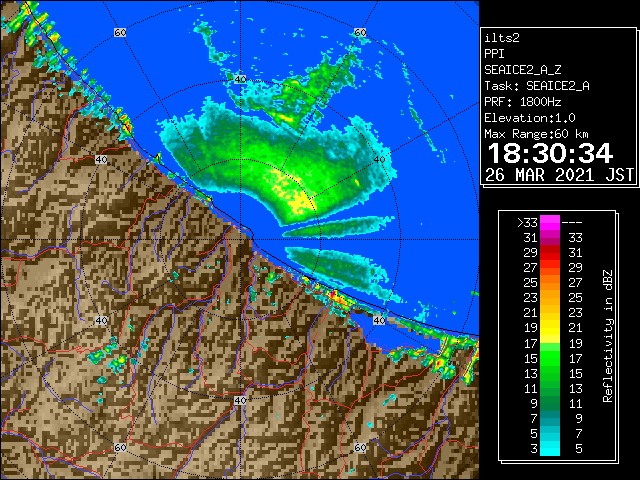Click the magenta >33 dBZ legend swatch
This screenshot has height=480, width=640.
[x=550, y=222]
